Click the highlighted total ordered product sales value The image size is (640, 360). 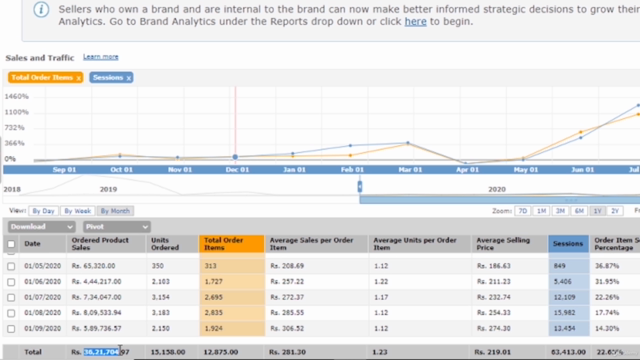(x=102, y=352)
